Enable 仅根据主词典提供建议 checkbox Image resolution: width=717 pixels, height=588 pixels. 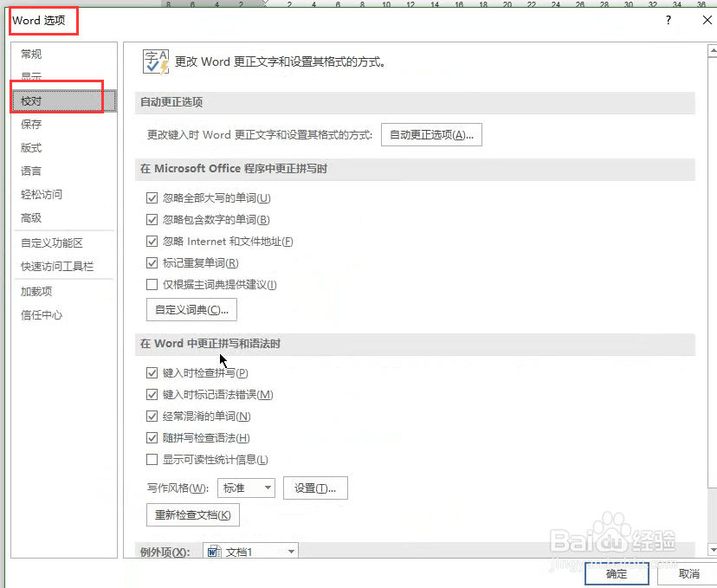[x=152, y=285]
